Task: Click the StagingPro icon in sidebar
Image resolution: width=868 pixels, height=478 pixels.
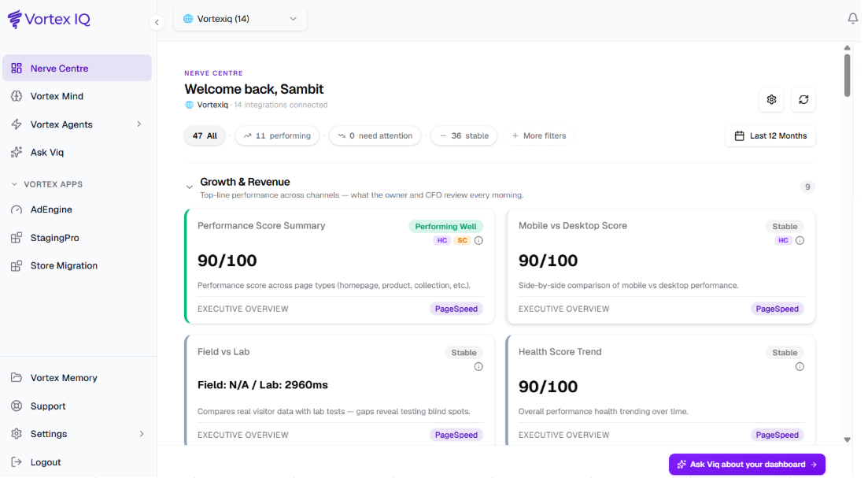Action: [x=17, y=238]
